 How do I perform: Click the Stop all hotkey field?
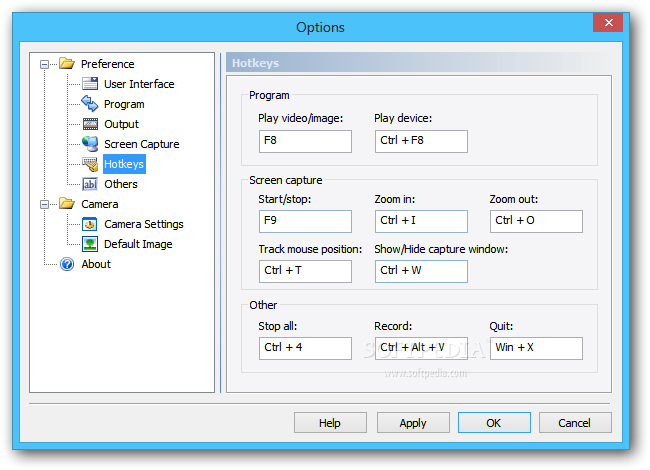coord(305,348)
